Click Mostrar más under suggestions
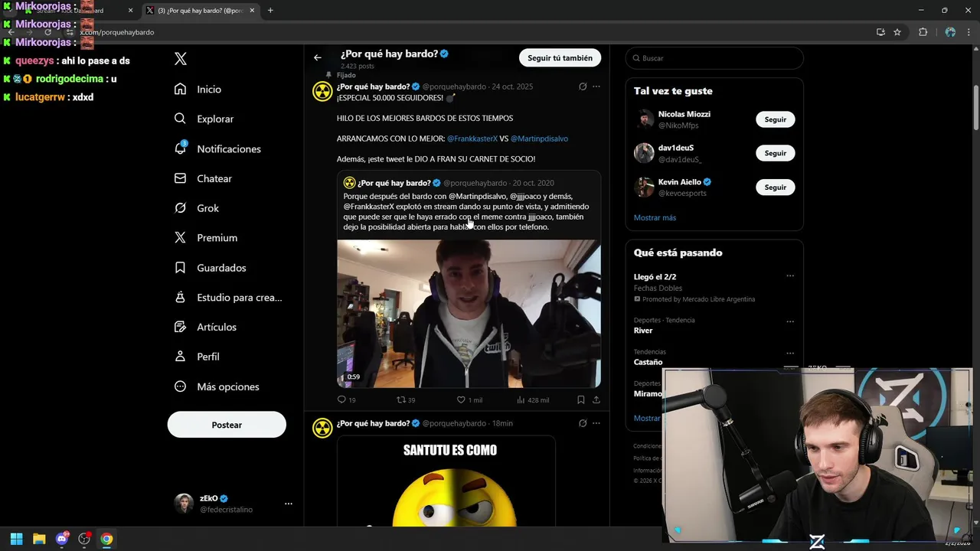Screen dimensions: 980x551 click(x=655, y=217)
